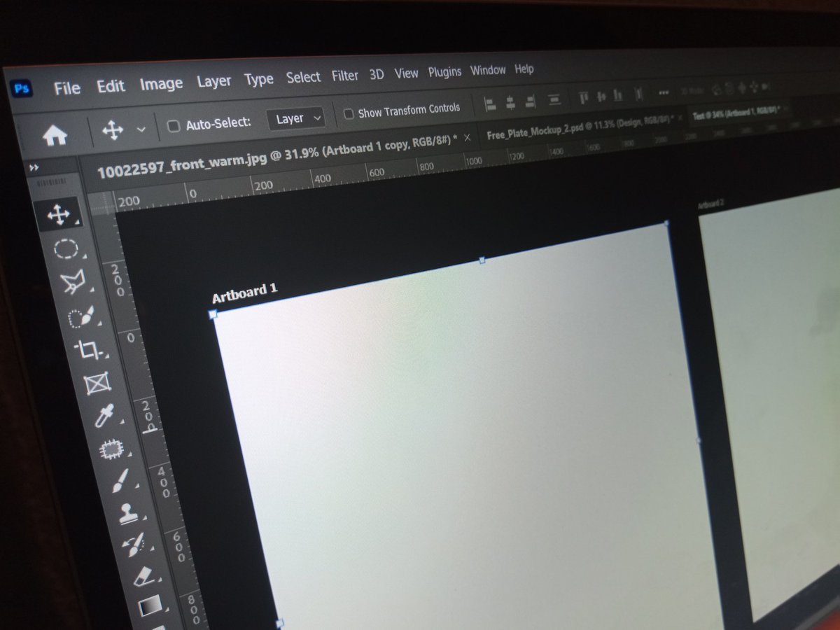Open tool preset picker arrow beside Move icon
The image size is (840, 630).
coord(141,129)
